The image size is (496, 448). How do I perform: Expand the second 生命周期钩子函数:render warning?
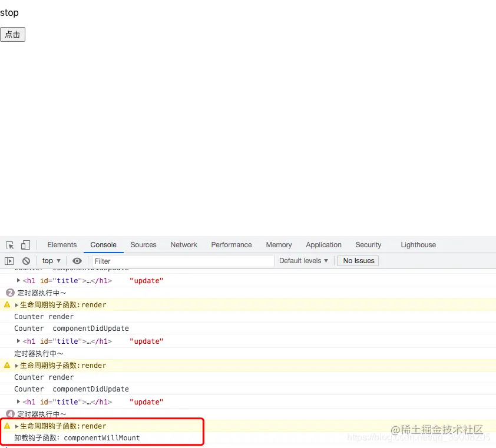pos(16,366)
